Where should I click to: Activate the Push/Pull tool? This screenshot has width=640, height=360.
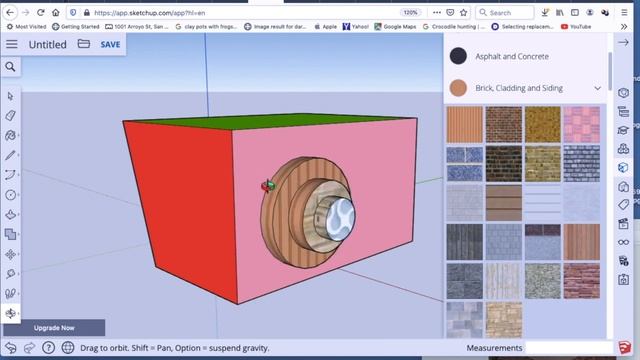point(11,215)
